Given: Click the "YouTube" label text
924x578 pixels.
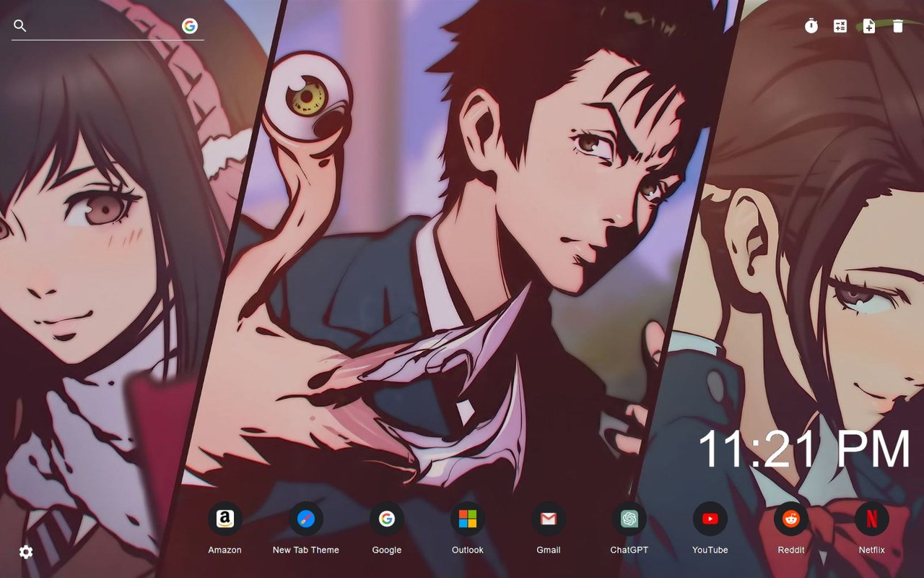Looking at the screenshot, I should click(x=710, y=550).
